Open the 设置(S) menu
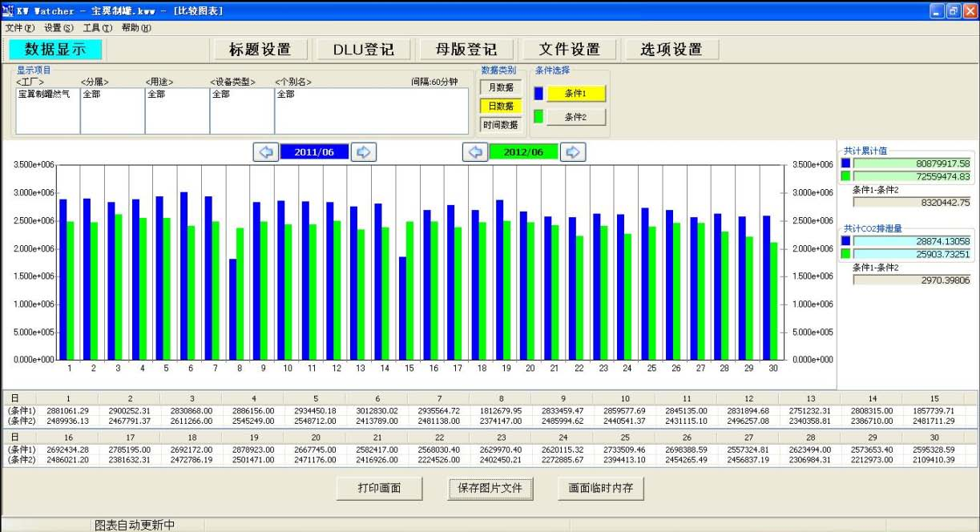Screen dimensions: 980x532 pos(59,28)
